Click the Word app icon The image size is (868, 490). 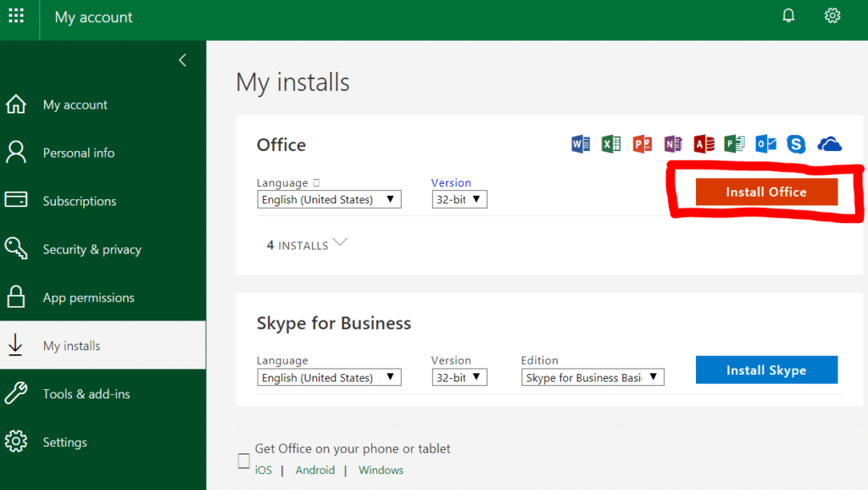click(x=581, y=144)
